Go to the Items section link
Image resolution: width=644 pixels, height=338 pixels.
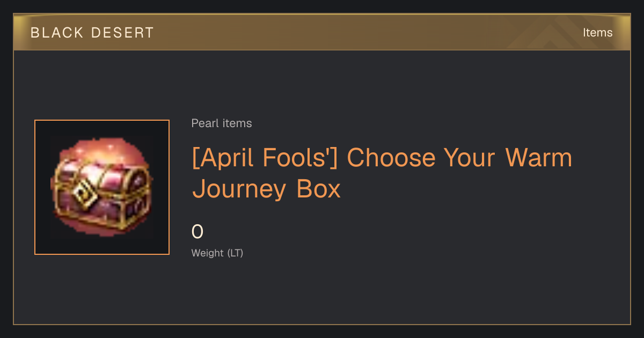[597, 33]
